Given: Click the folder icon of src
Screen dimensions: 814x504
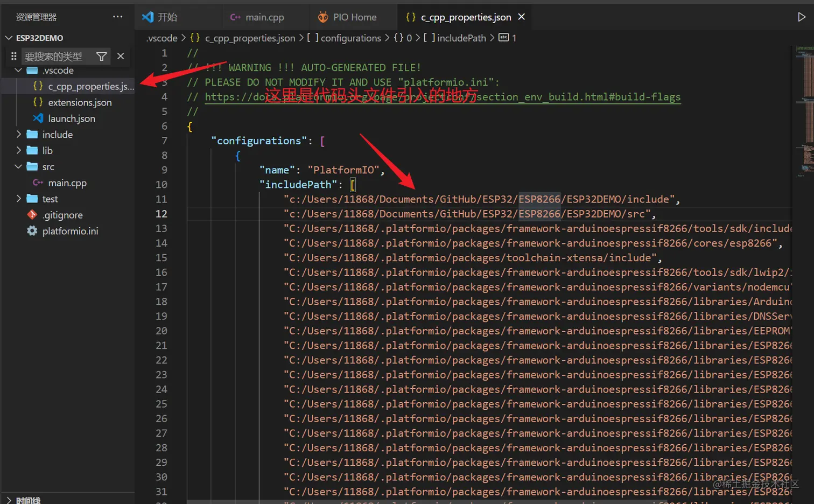Looking at the screenshot, I should (x=32, y=166).
